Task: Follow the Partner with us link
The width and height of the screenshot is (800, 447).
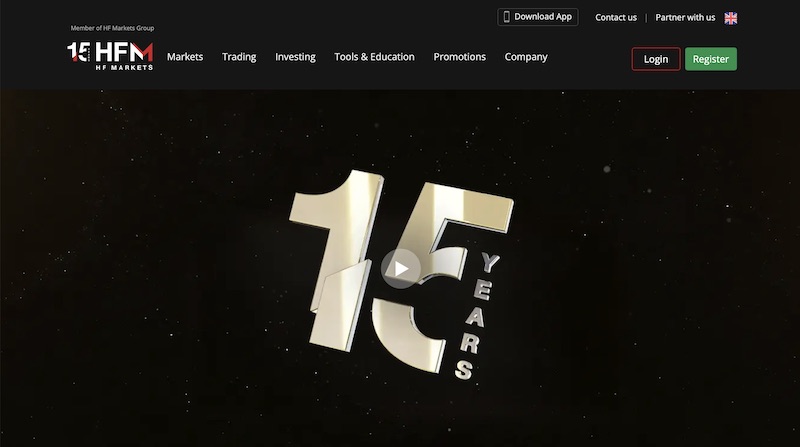Action: [x=685, y=18]
